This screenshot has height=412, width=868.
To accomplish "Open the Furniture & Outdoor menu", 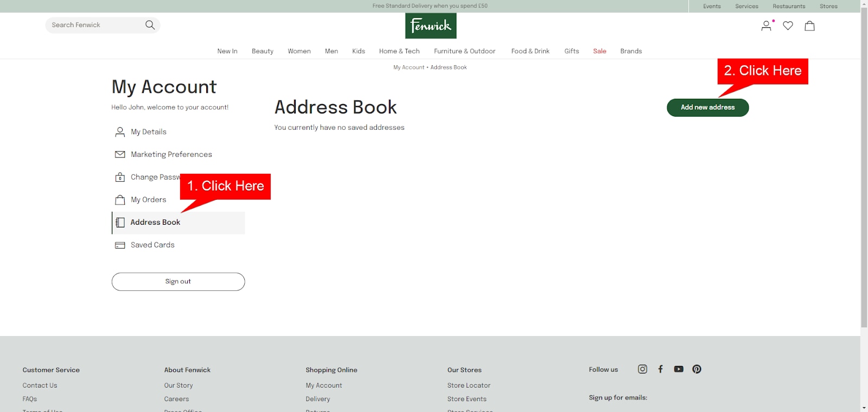I will (x=464, y=51).
